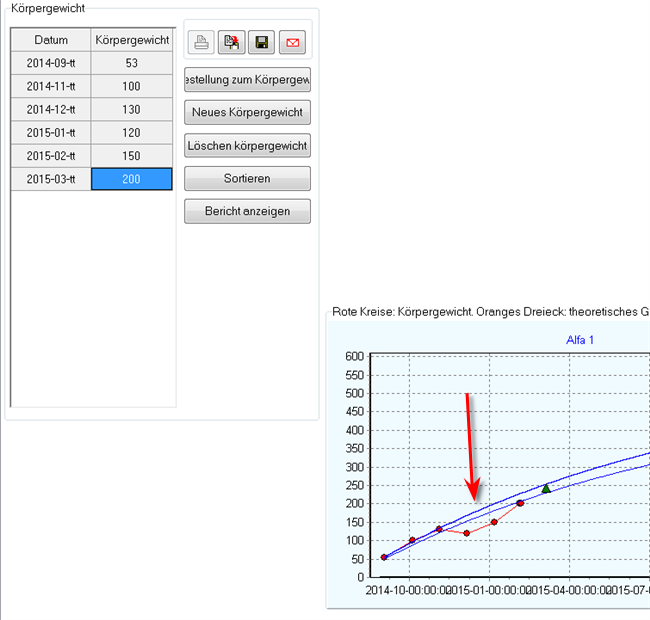Select the date cell 2014-11-tt

click(x=51, y=86)
